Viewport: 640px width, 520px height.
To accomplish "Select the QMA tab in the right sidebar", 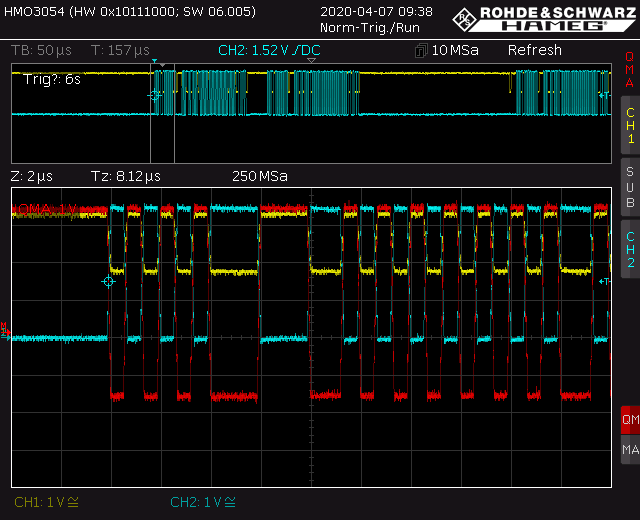I will (x=629, y=70).
